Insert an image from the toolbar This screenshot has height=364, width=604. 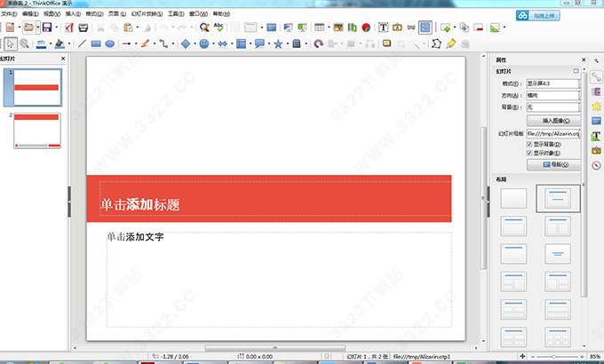[x=338, y=28]
